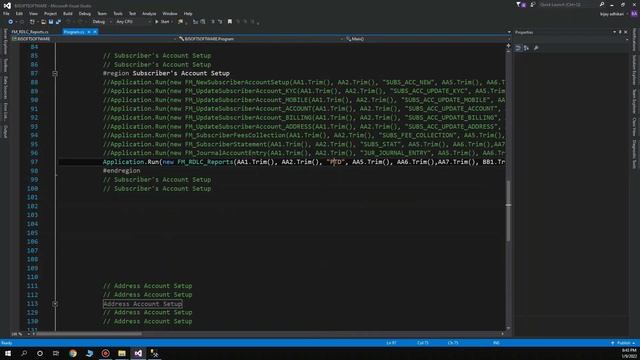The width and height of the screenshot is (640, 360).
Task: Open the Properties panel window options dropdown
Action: coord(614,32)
